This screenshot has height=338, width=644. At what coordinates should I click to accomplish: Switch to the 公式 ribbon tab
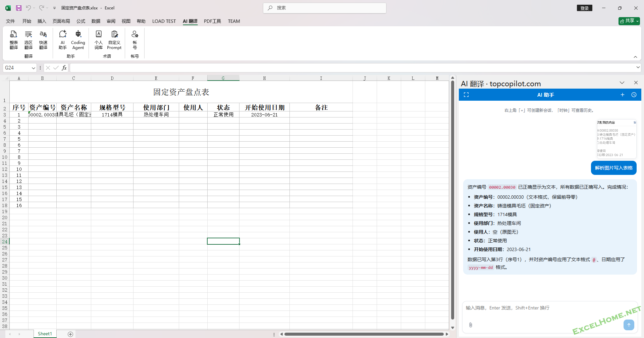click(x=81, y=21)
